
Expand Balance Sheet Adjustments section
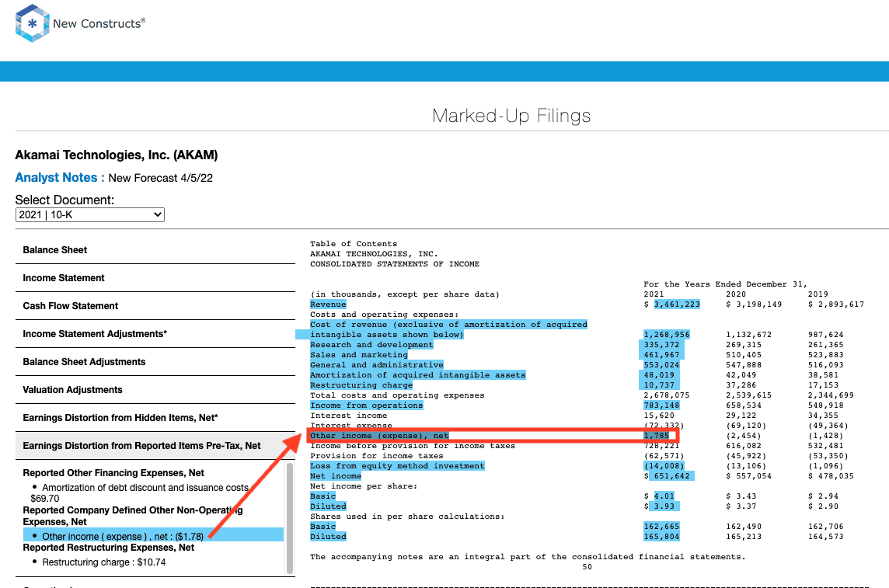click(x=155, y=362)
